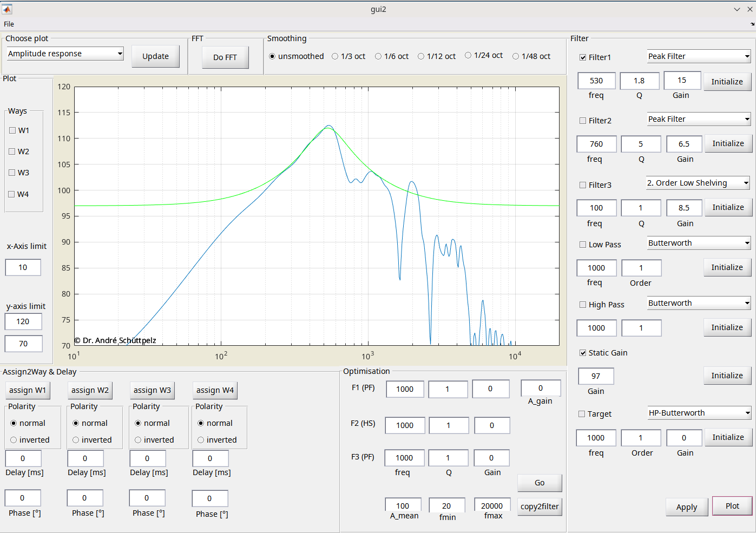
Task: Enable the Low Pass checkbox
Action: pyautogui.click(x=583, y=245)
